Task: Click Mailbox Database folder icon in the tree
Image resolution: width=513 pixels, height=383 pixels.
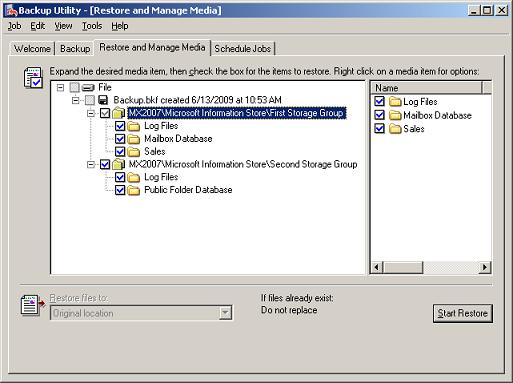Action: 134,139
